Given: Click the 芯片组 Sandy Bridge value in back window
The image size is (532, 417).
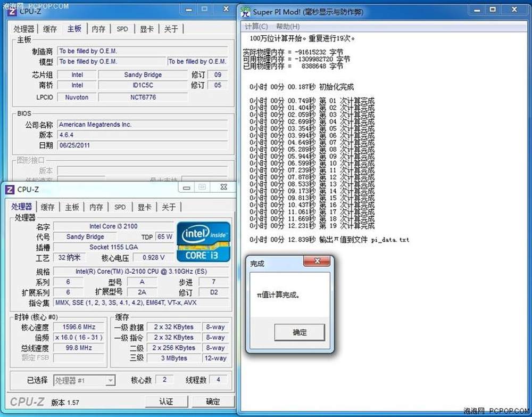Looking at the screenshot, I should [143, 75].
